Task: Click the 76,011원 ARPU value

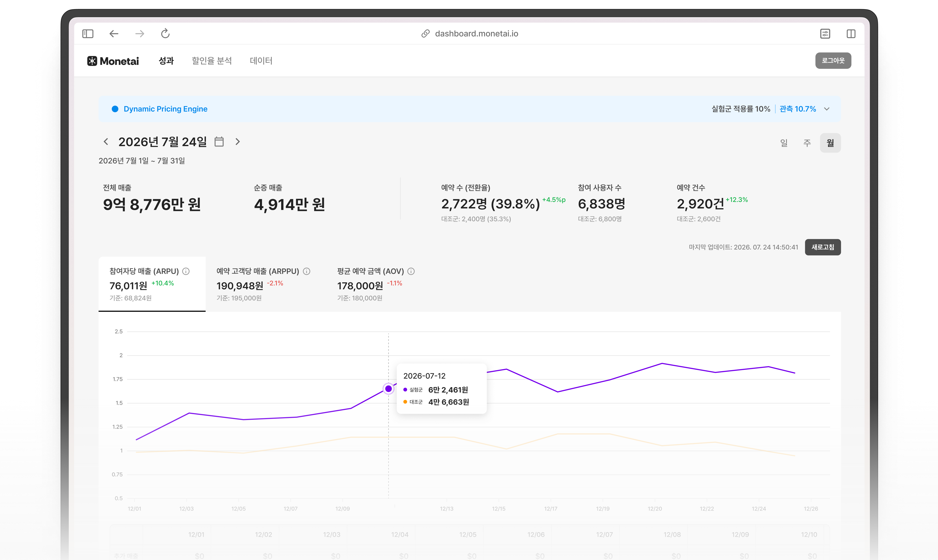Action: [128, 286]
